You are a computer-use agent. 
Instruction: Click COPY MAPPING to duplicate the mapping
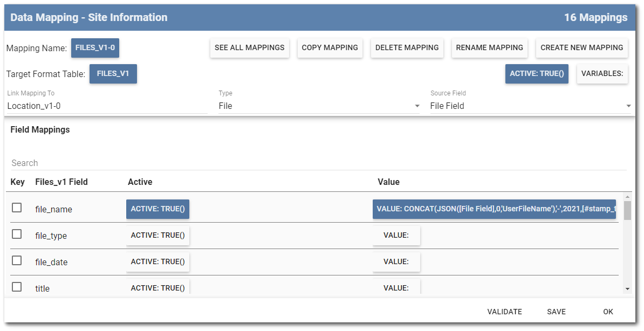pyautogui.click(x=330, y=47)
